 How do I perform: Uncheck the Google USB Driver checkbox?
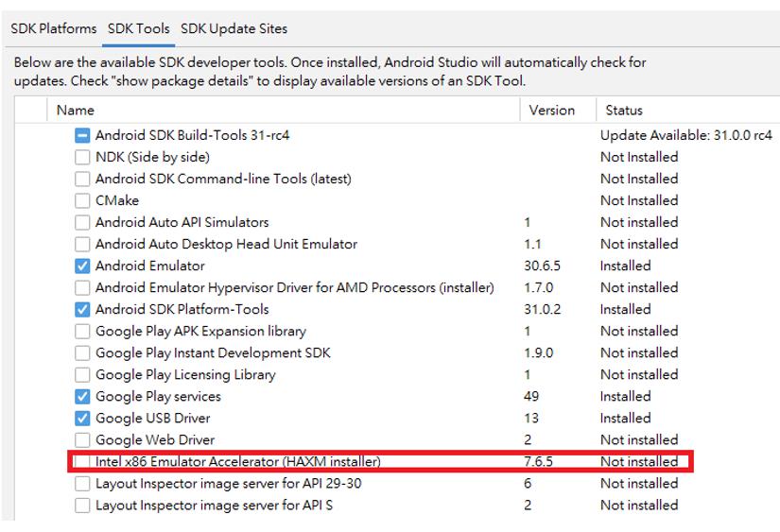coord(83,419)
